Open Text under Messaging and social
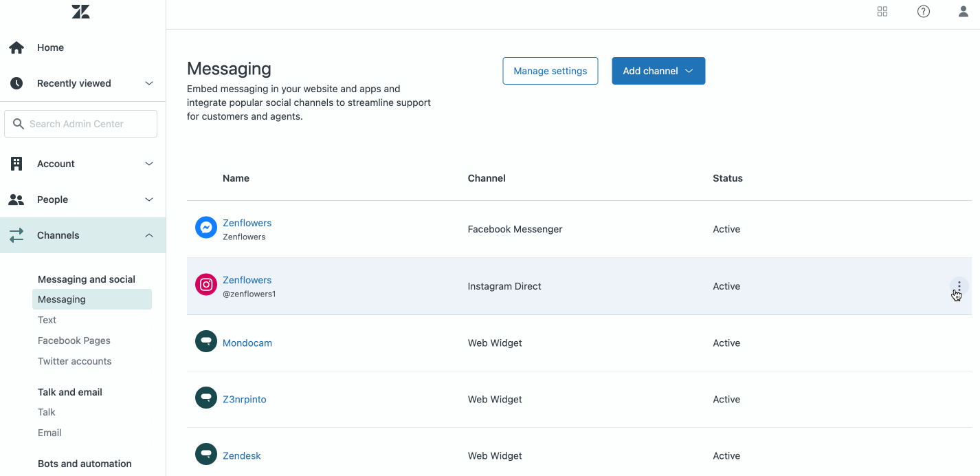 tap(47, 320)
